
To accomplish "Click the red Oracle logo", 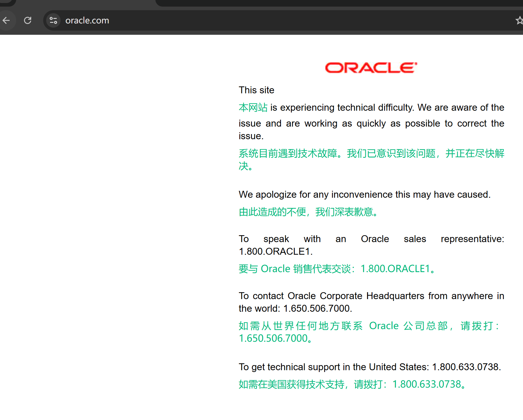I will [371, 67].
